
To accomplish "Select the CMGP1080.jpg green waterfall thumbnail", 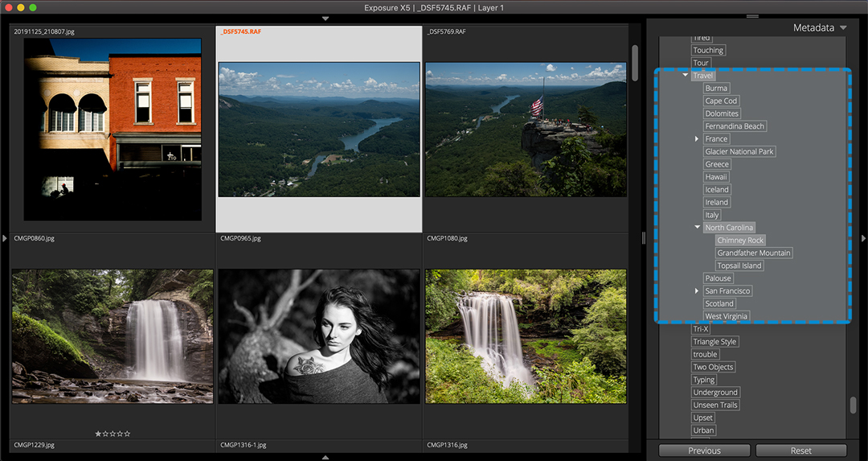I will coord(526,336).
